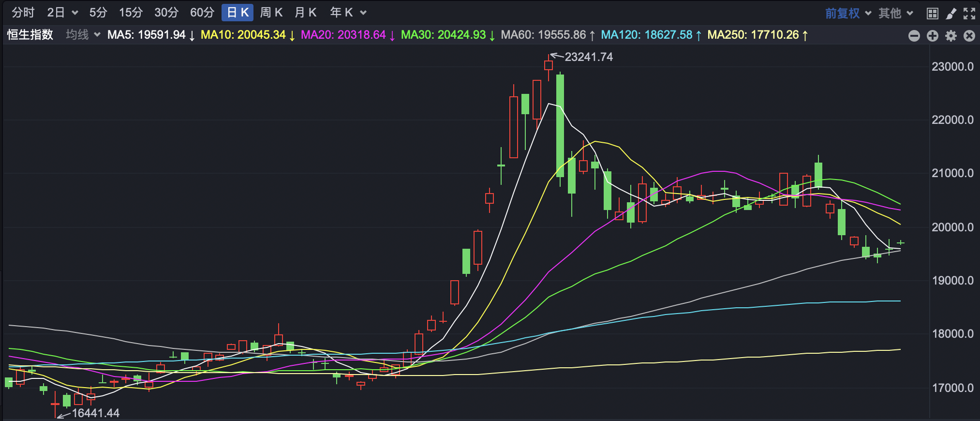Switch to 60分 chart period
This screenshot has height=421, width=980.
pyautogui.click(x=202, y=13)
